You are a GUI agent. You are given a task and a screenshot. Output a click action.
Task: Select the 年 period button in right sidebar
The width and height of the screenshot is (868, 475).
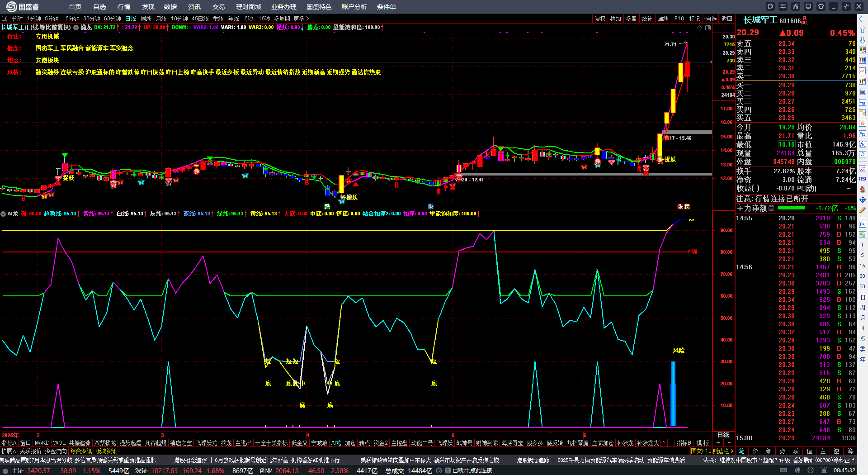(x=863, y=359)
